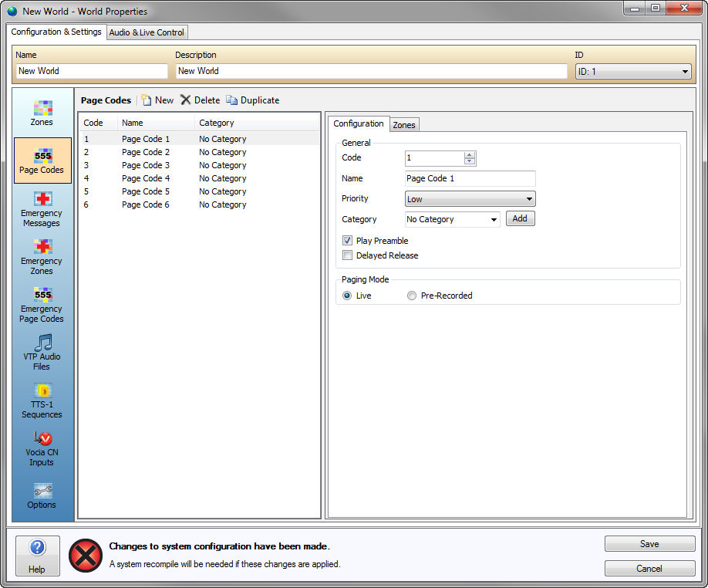Click New page code toolbar button
Image resolution: width=708 pixels, height=588 pixels.
(x=157, y=100)
